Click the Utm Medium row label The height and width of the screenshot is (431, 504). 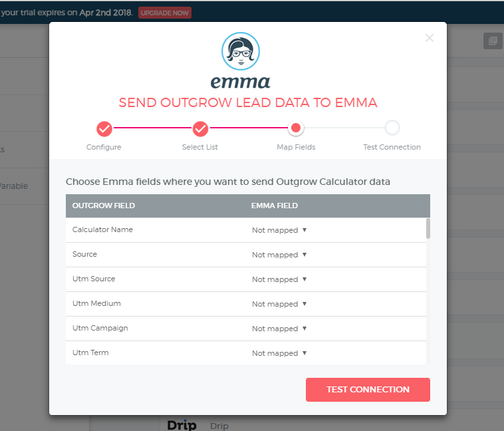coord(96,303)
